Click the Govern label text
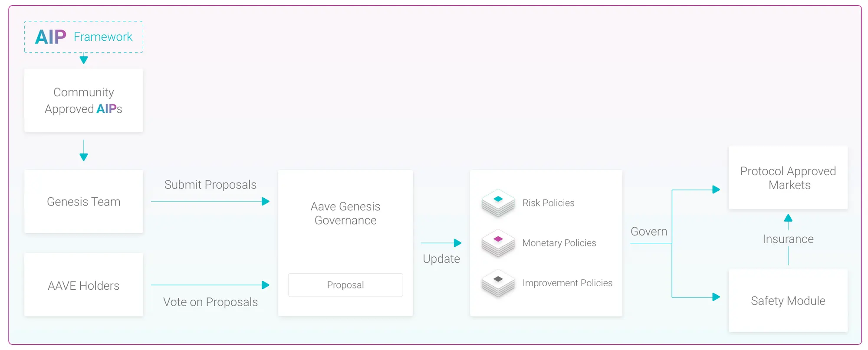This screenshot has height=350, width=868. click(649, 232)
